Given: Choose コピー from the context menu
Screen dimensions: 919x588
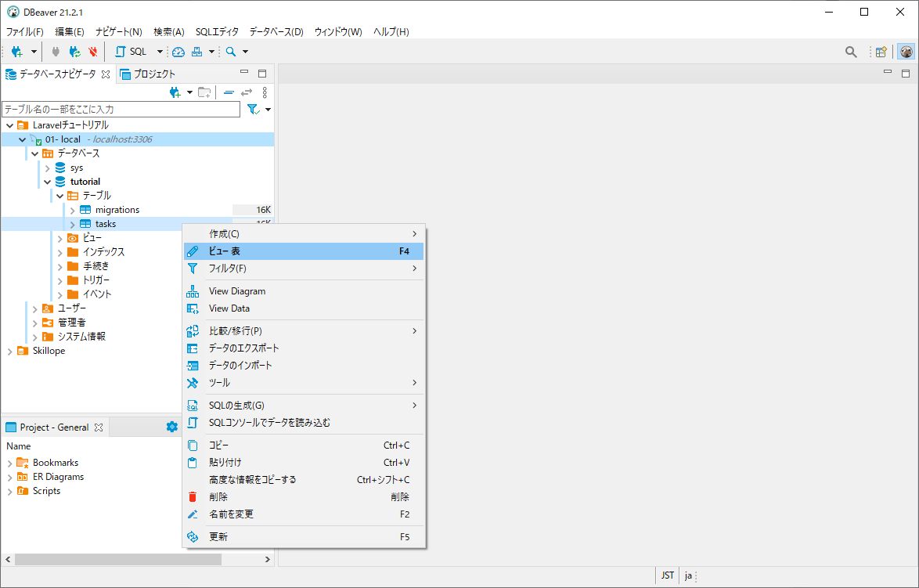Looking at the screenshot, I should 304,446.
